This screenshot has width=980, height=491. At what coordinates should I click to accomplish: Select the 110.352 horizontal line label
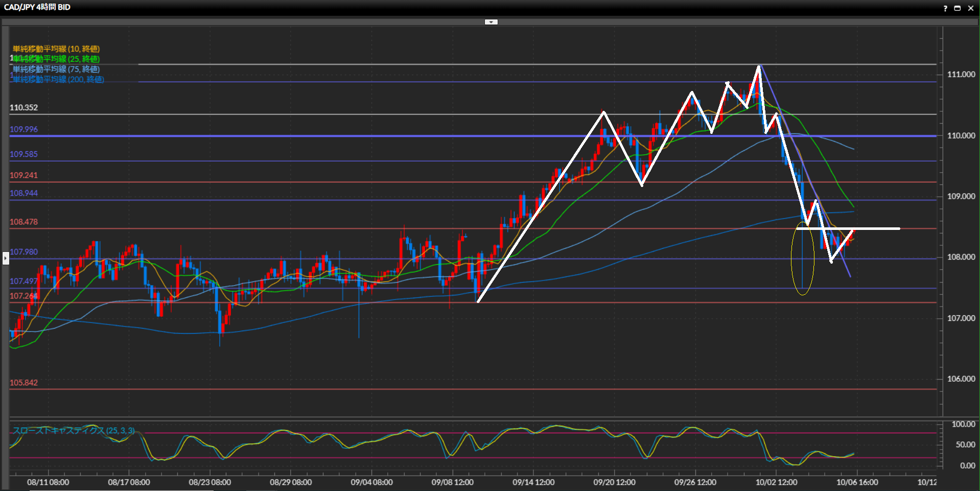click(x=24, y=108)
